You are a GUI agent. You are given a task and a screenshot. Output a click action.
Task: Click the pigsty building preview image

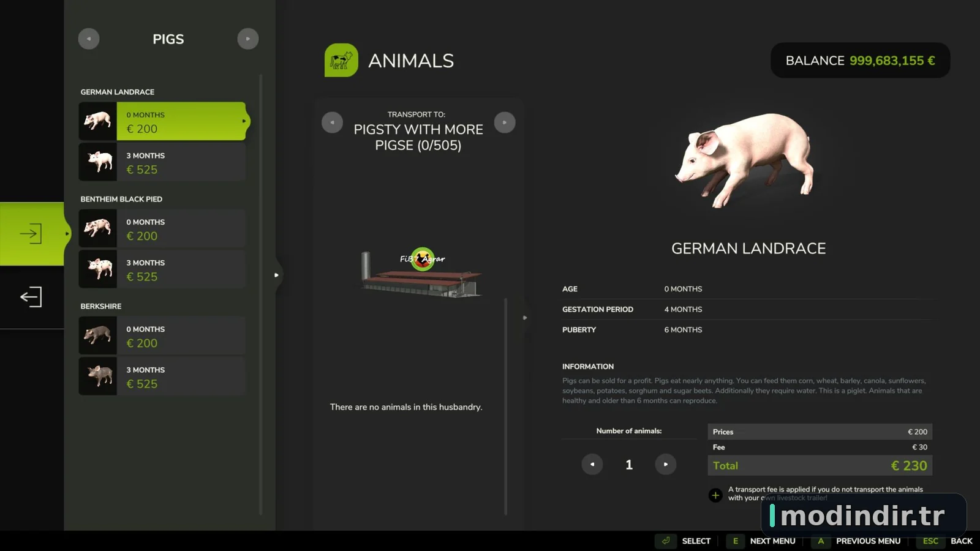pyautogui.click(x=421, y=274)
